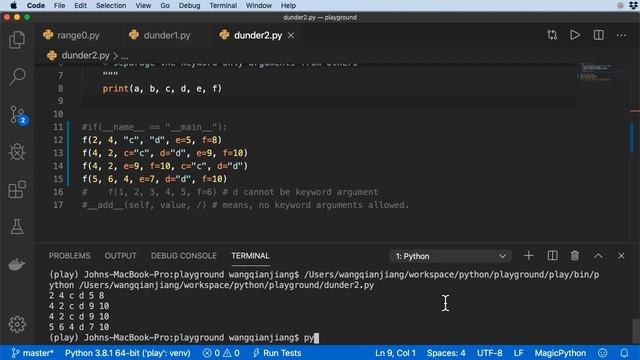Expand the breadcrumb ellipsis symbol
Image resolution: width=640 pixels, height=360 pixels.
(x=125, y=56)
